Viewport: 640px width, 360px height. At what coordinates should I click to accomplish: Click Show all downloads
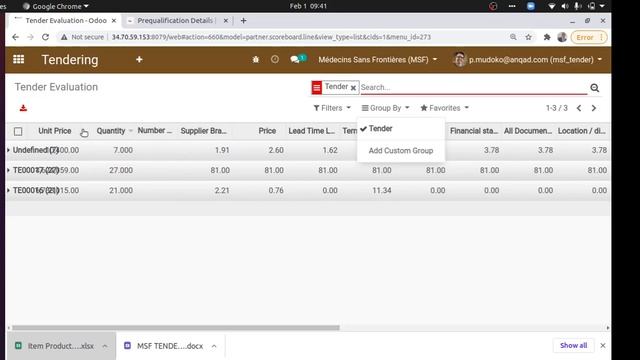[x=573, y=345]
